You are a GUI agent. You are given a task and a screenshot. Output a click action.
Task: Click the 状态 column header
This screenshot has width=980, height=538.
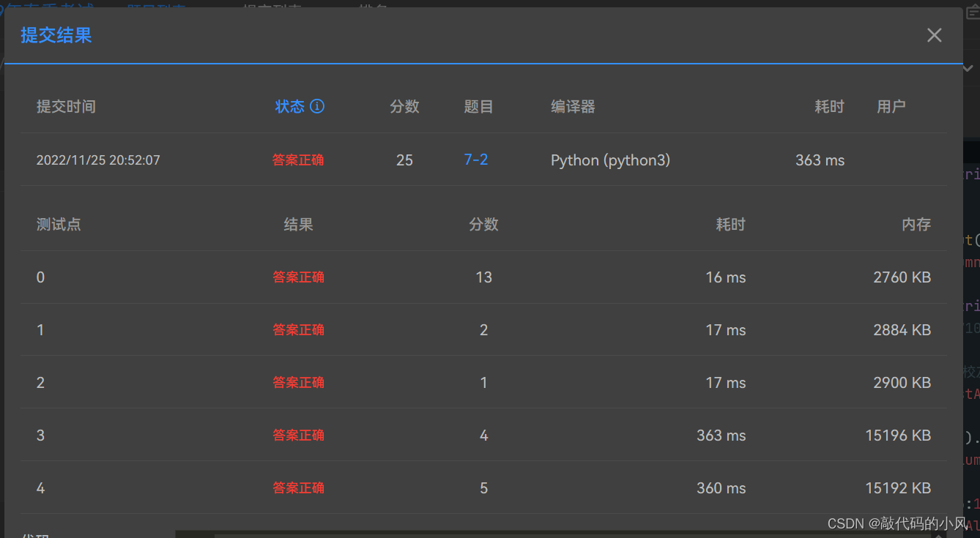click(289, 106)
